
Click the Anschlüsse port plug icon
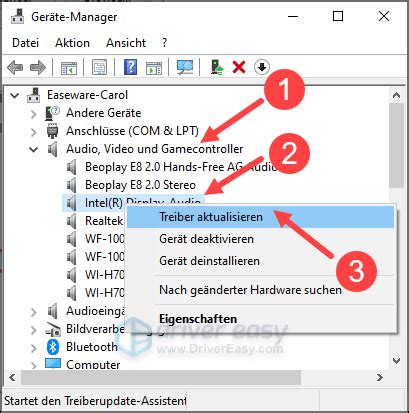tap(52, 131)
